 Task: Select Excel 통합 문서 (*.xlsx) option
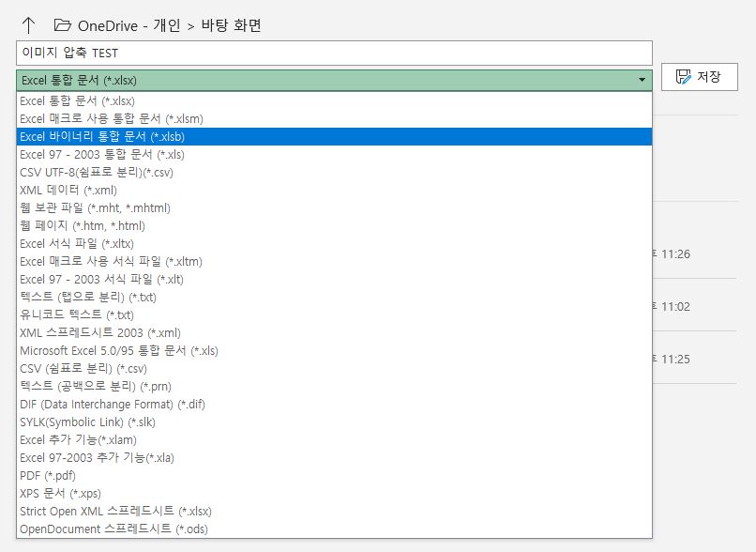(334, 100)
